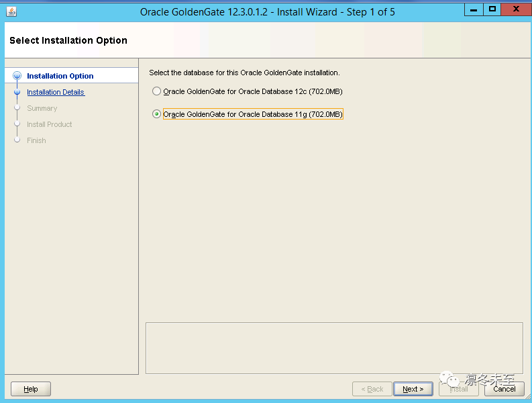Image resolution: width=532 pixels, height=403 pixels.
Task: Click the disabled Back button
Action: 372,389
